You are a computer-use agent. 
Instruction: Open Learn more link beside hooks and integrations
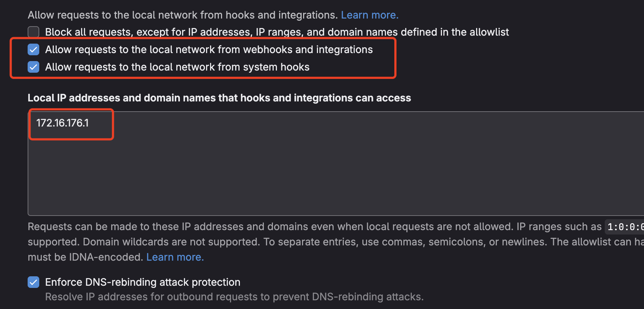point(369,15)
